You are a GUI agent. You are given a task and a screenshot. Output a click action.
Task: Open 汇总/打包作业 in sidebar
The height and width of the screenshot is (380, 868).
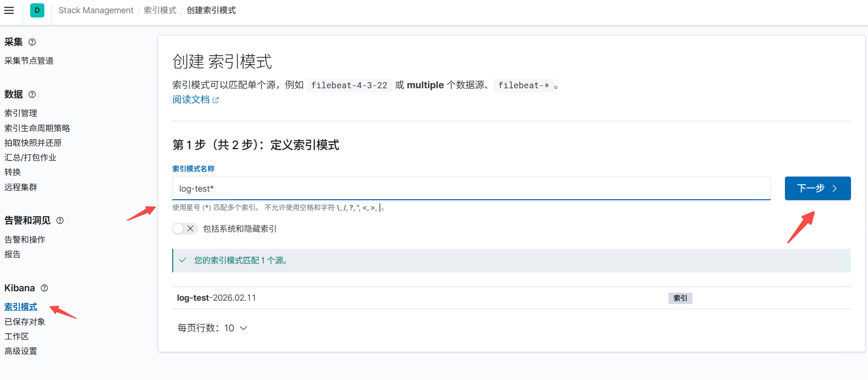30,158
